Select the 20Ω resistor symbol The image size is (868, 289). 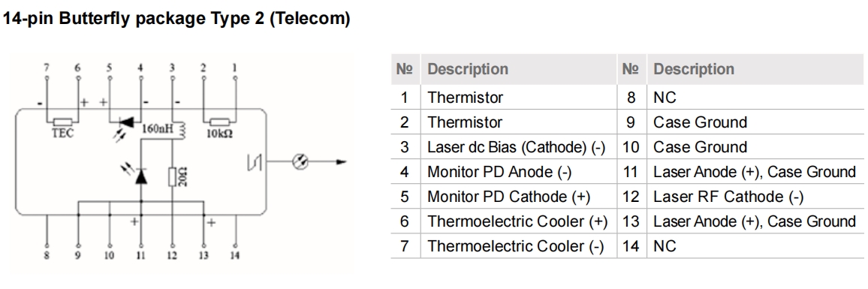[172, 177]
